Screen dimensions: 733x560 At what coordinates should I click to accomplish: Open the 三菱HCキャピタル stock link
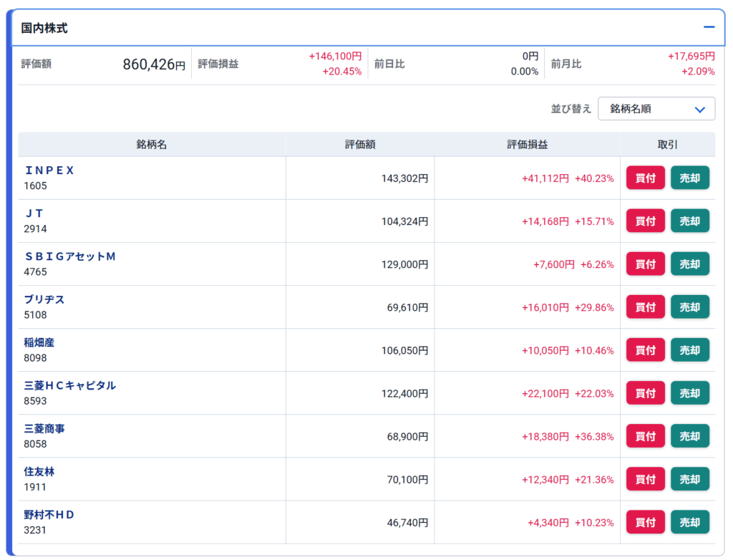pos(69,385)
